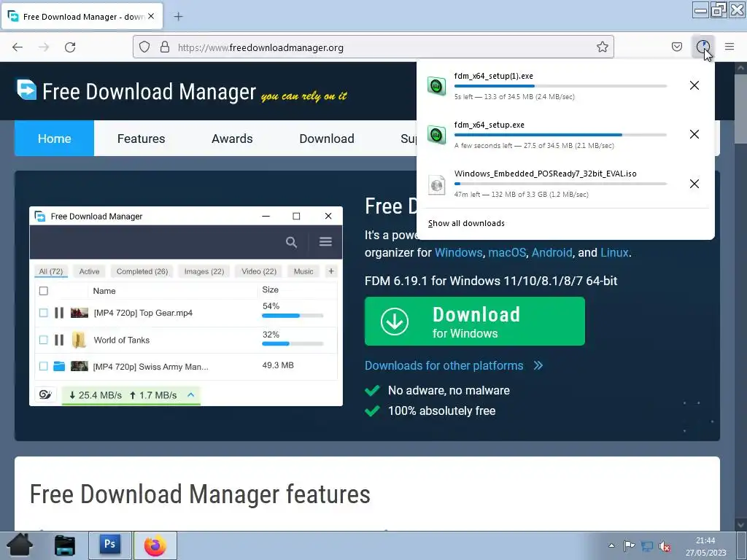
Task: Click the search magnifier in FDM preview
Action: click(291, 242)
